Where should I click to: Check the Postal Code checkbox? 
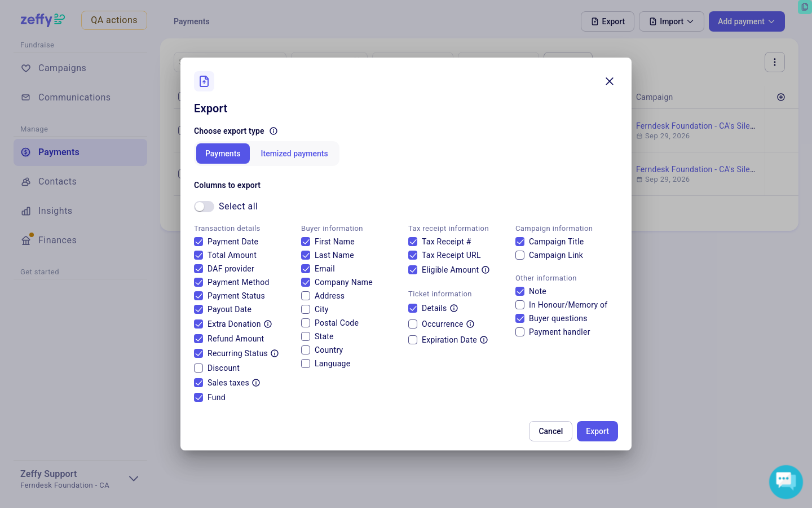click(306, 323)
